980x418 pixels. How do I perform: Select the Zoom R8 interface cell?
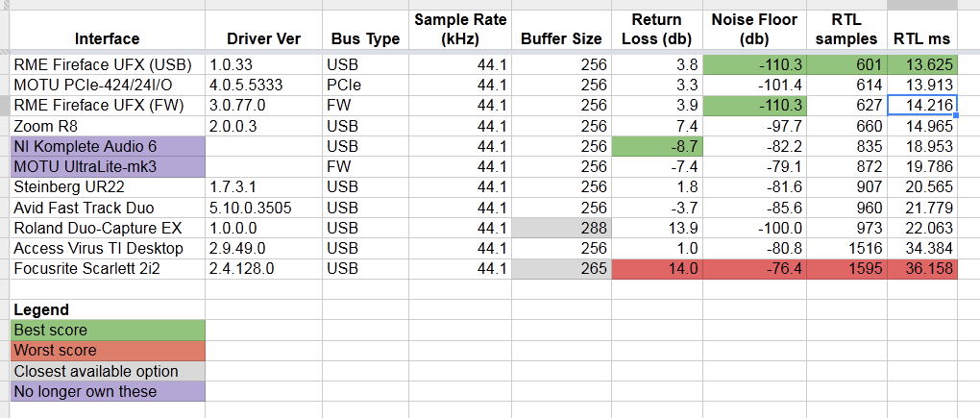click(x=108, y=126)
